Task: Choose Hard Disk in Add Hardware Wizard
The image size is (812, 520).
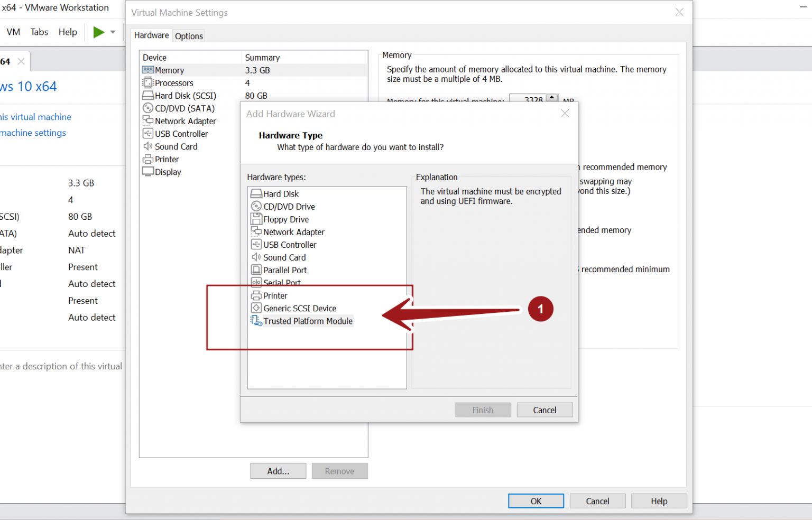Action: click(x=281, y=194)
